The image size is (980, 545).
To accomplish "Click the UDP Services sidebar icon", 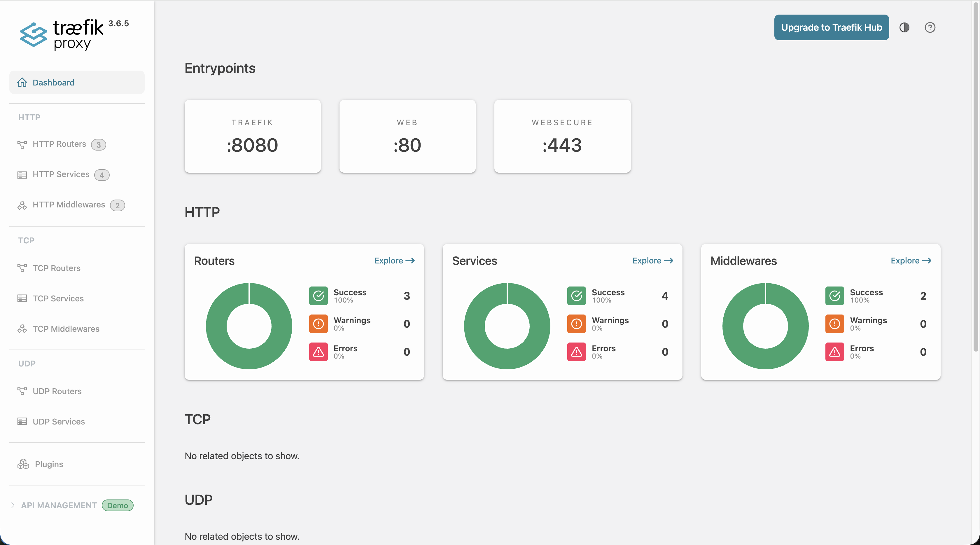I will (22, 421).
